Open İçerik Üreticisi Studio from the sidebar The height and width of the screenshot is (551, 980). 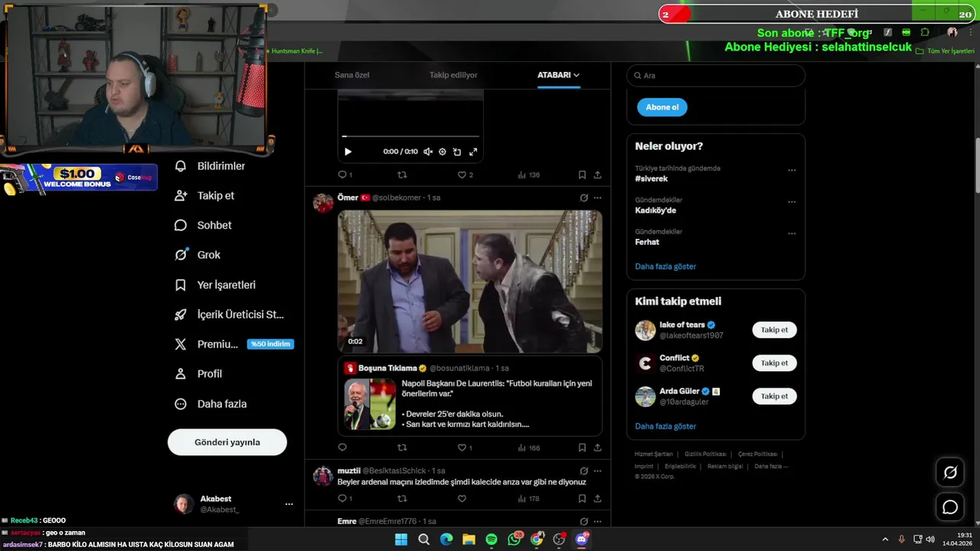229,315
